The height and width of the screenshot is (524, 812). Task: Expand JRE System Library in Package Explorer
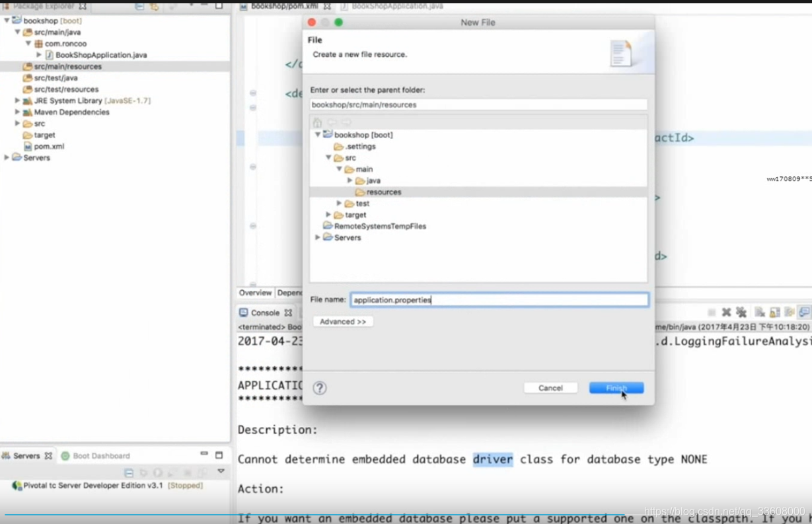(17, 100)
